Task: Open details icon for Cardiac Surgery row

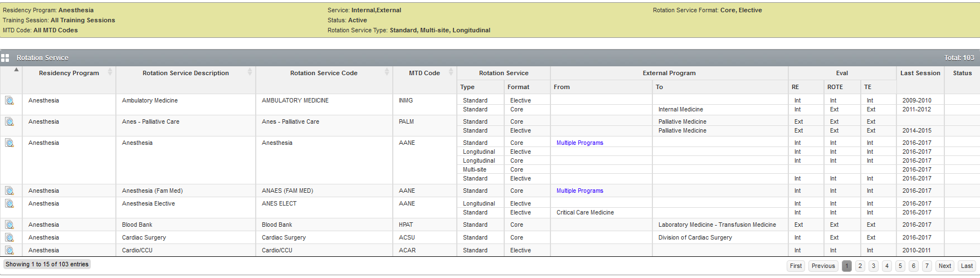Action: 9,238
